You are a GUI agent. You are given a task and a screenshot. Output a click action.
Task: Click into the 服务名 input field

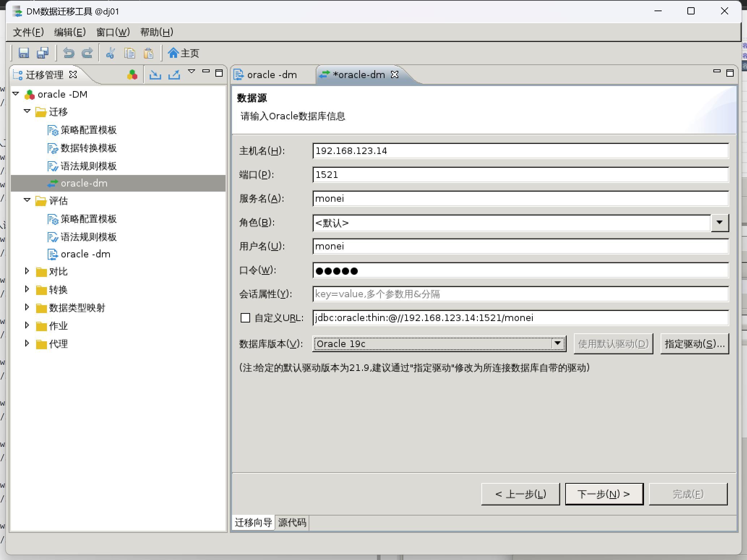coord(520,198)
